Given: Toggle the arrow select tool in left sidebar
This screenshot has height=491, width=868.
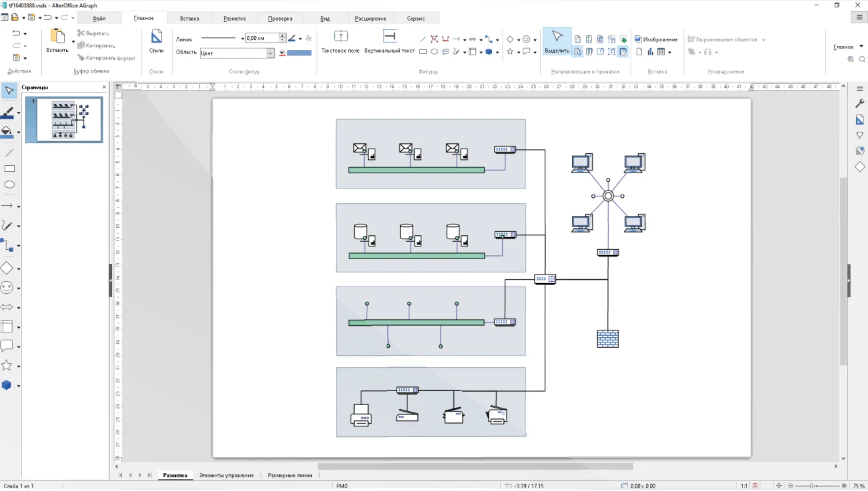Looking at the screenshot, I should tap(9, 91).
